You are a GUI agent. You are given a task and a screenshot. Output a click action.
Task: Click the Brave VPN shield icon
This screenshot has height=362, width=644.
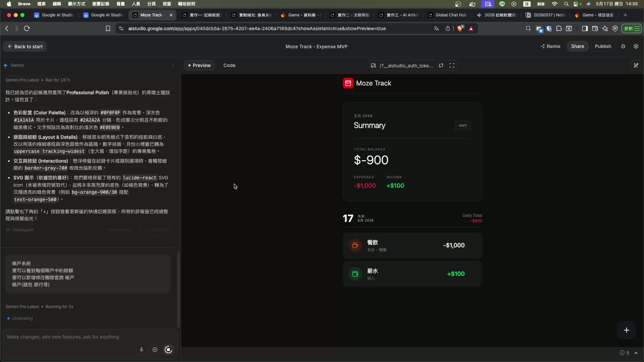615,28
